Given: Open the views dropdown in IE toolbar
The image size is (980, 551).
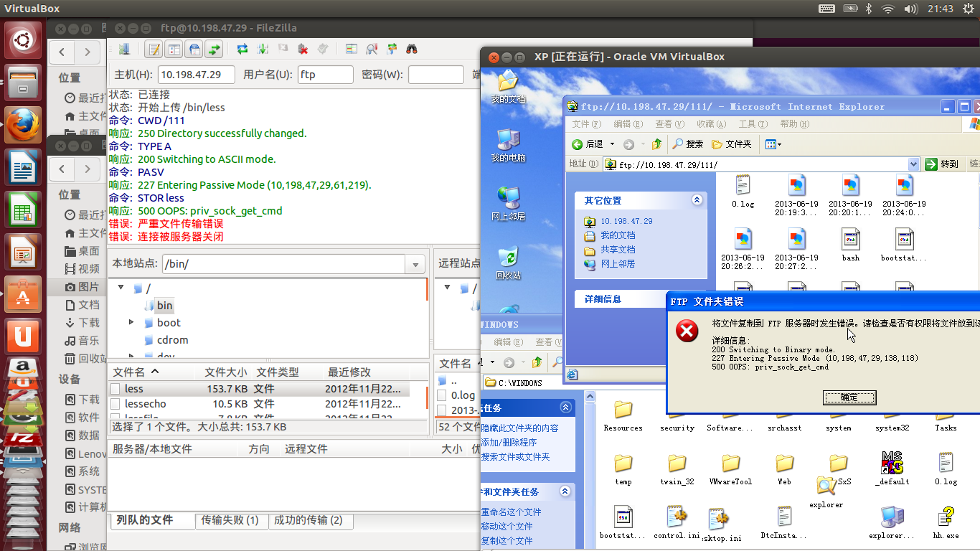Looking at the screenshot, I should 773,144.
